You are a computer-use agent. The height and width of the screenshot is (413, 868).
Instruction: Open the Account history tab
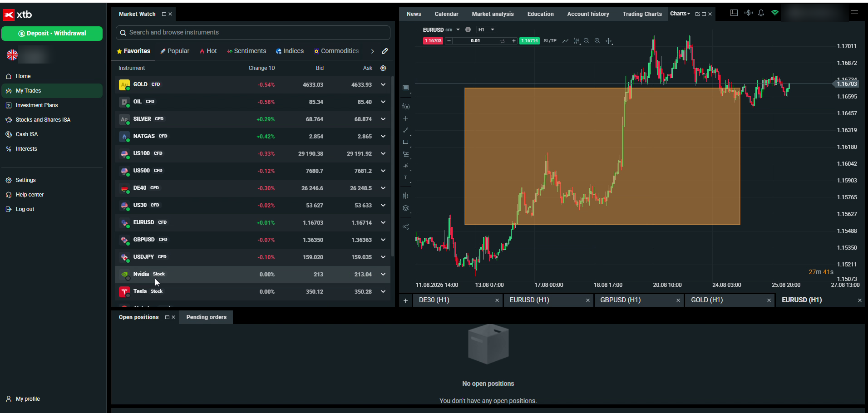588,14
